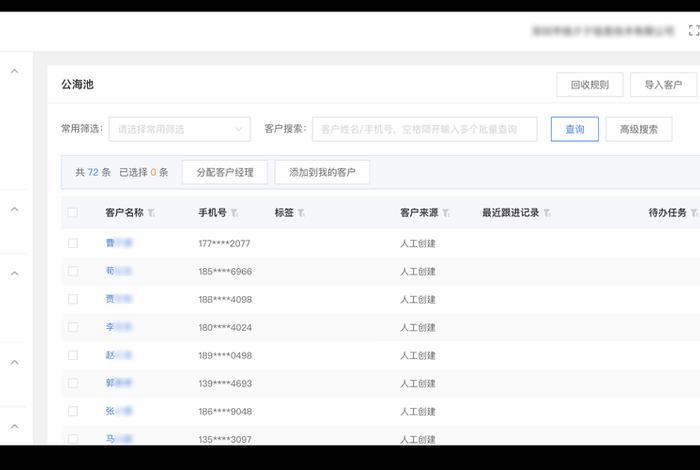
Task: Open the filter icon beside 待办任务 column
Action: (694, 213)
